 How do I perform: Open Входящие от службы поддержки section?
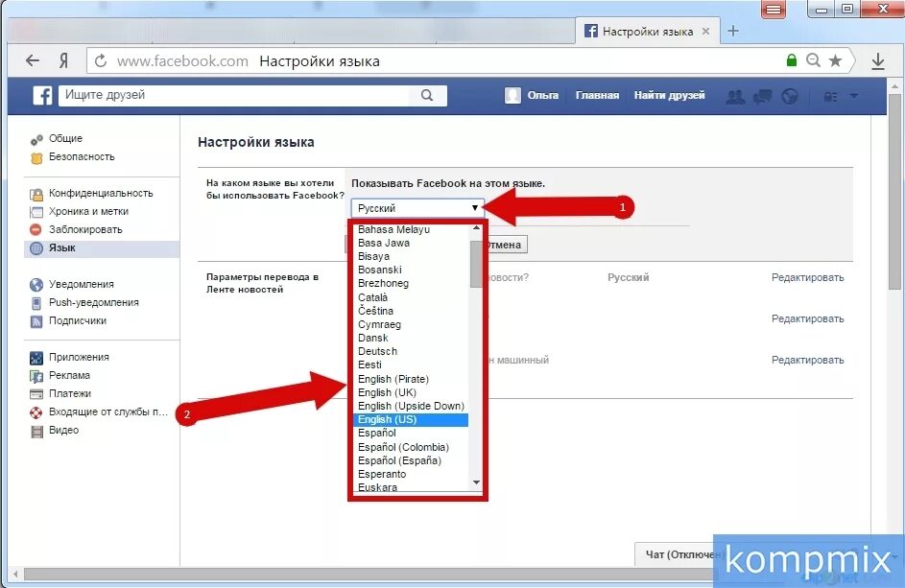pyautogui.click(x=107, y=412)
